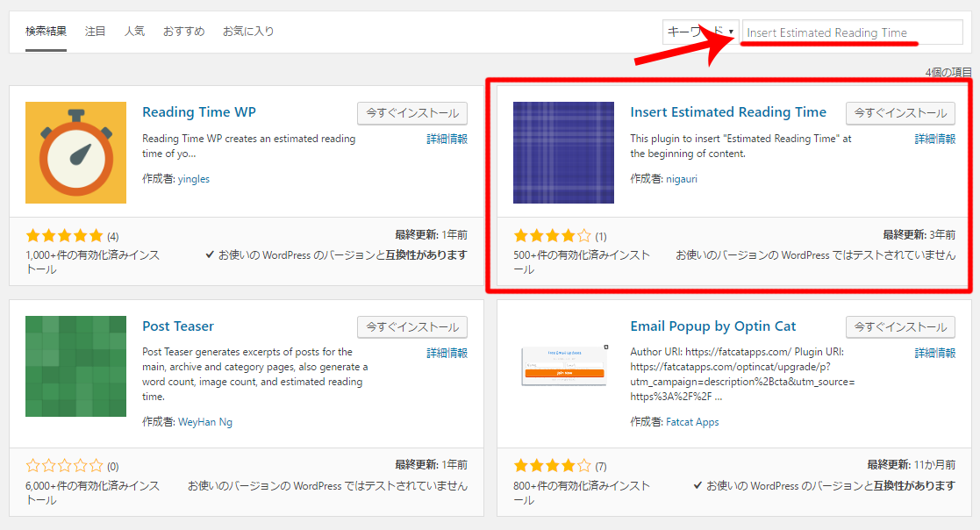Switch to the 人気 tab
The height and width of the screenshot is (530, 980).
(x=134, y=32)
